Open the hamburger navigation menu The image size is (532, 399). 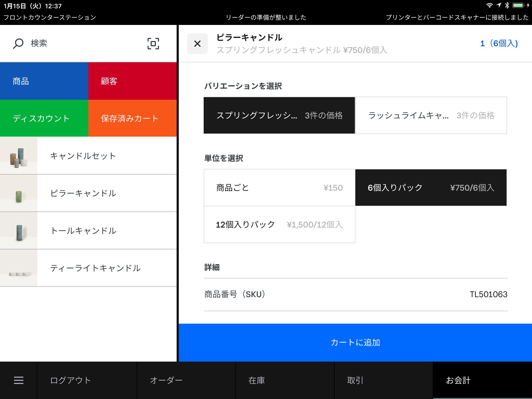(18, 380)
